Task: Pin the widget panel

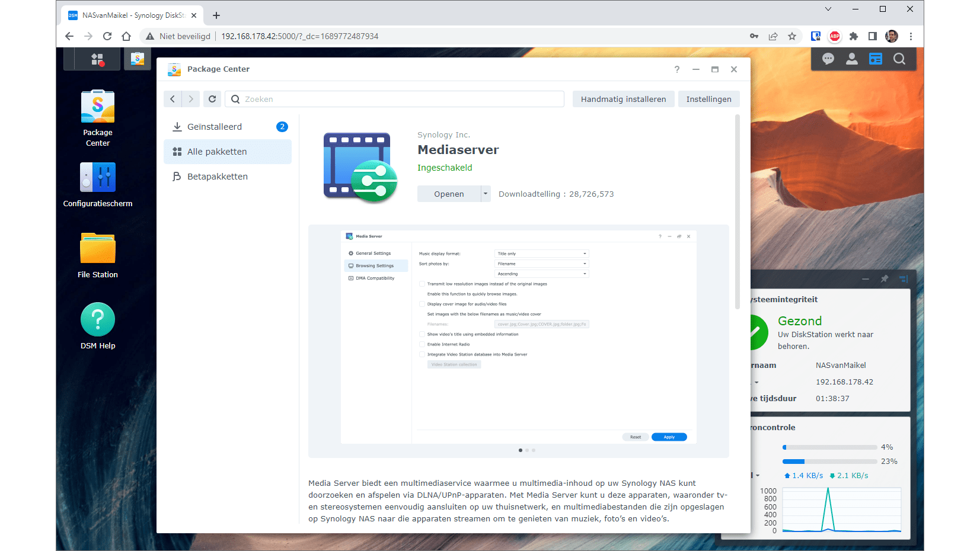Action: click(x=885, y=278)
